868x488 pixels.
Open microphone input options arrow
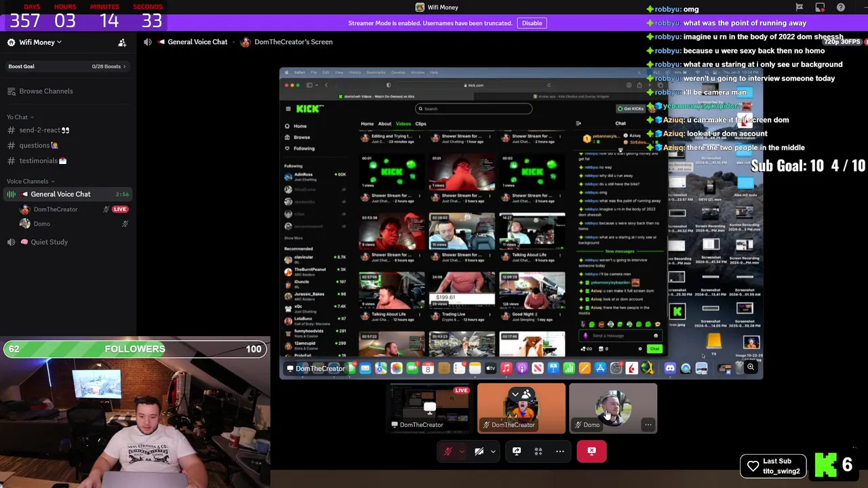(x=462, y=451)
